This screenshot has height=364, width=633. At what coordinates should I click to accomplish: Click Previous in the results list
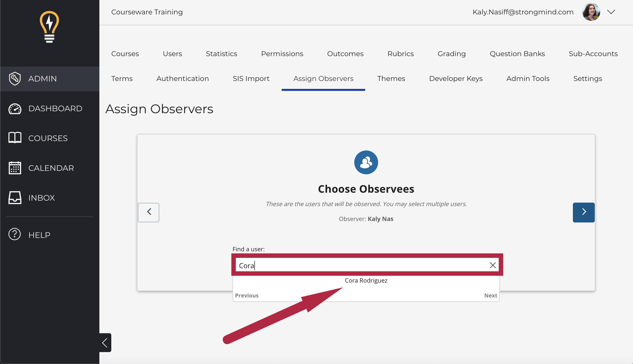tap(247, 295)
